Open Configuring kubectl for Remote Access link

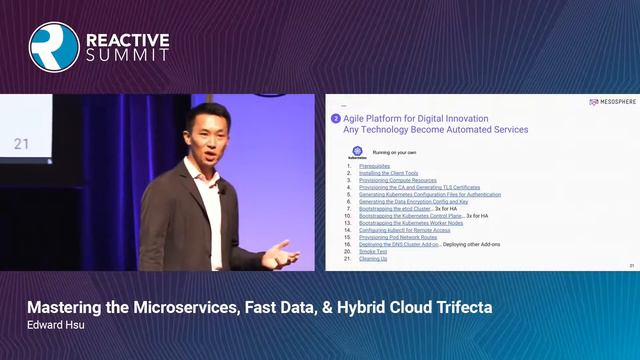coord(404,230)
